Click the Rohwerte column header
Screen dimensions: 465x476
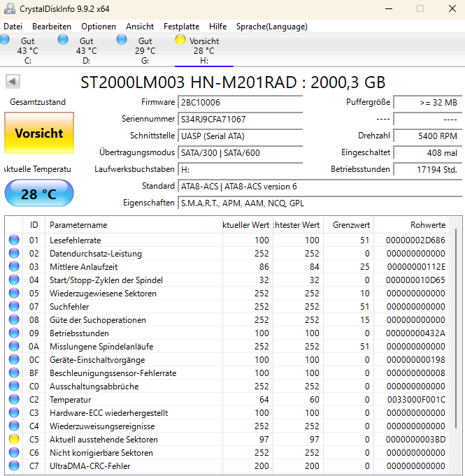point(412,224)
